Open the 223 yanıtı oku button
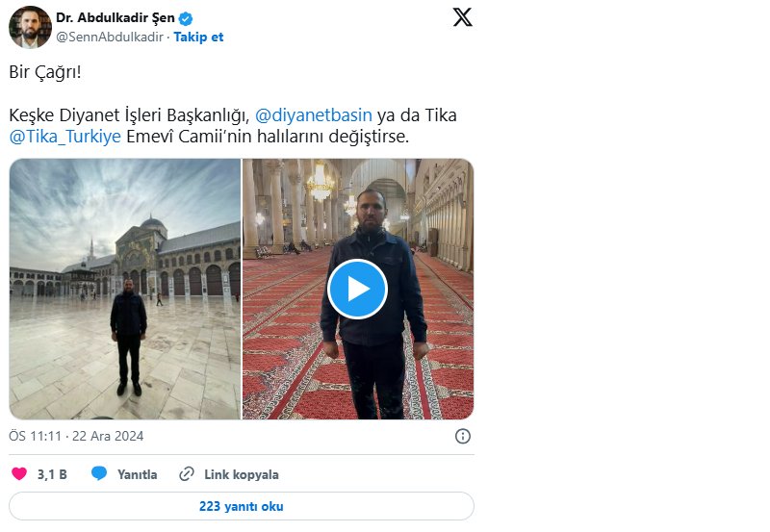This screenshot has height=532, width=770. [241, 506]
